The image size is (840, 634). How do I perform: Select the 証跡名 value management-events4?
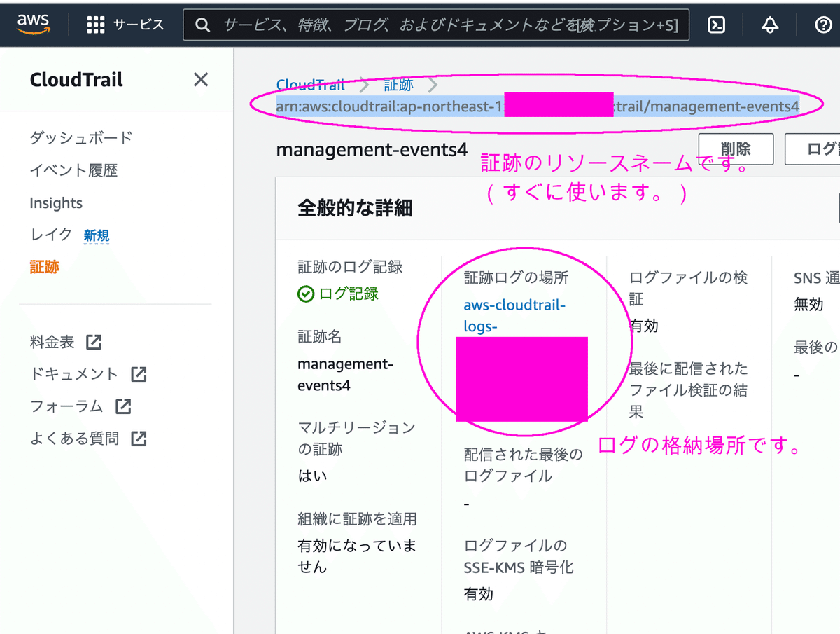point(346,375)
